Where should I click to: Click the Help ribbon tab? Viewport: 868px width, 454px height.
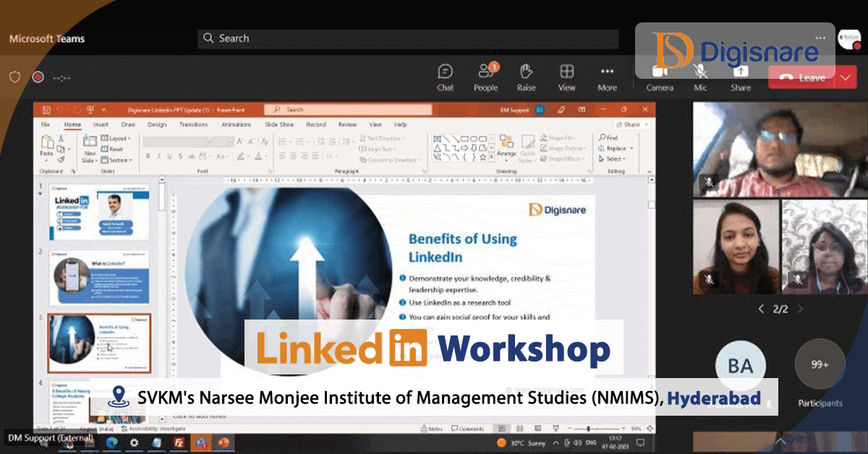(x=400, y=124)
